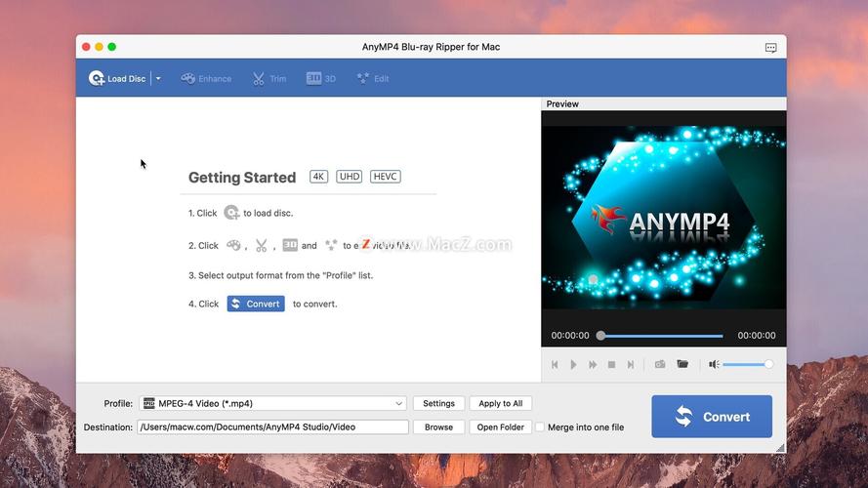Stop the preview playback
868x488 pixels.
click(611, 365)
